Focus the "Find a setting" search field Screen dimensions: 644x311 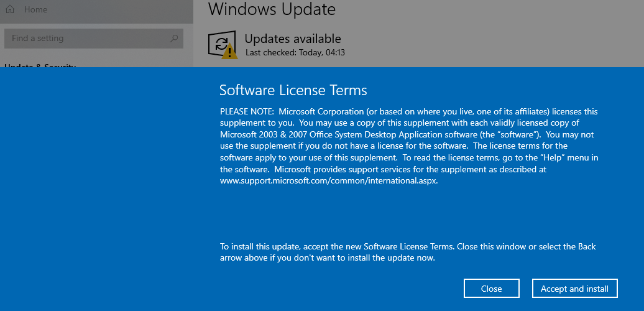coord(87,39)
